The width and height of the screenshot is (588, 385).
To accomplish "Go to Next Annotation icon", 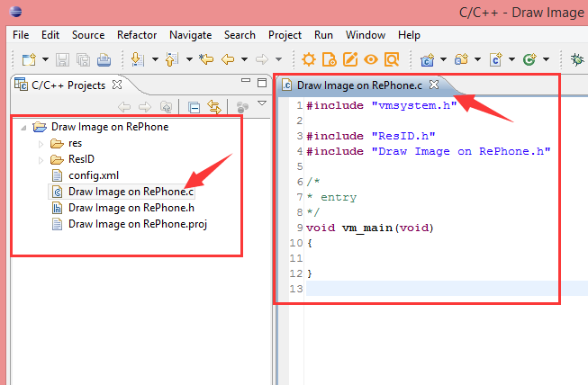I will point(138,59).
